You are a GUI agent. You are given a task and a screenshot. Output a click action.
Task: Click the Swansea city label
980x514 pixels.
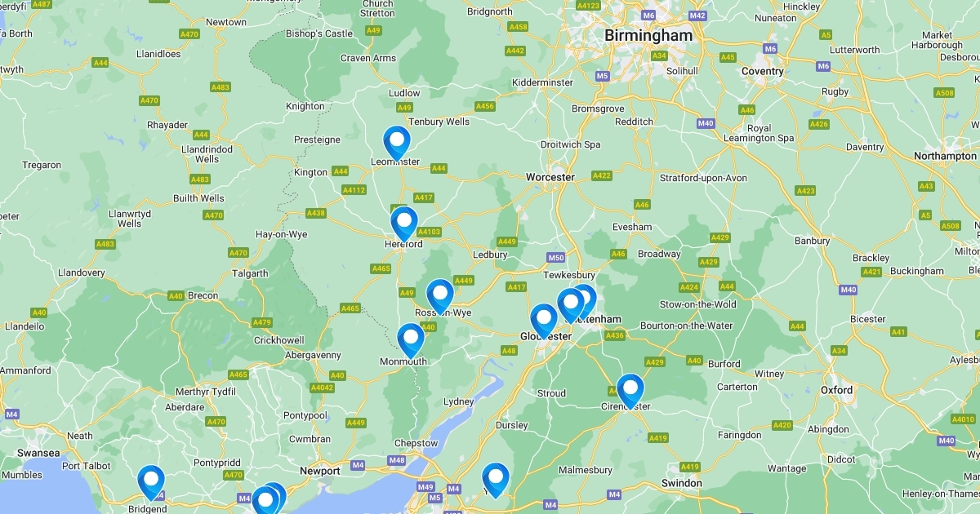click(x=40, y=454)
